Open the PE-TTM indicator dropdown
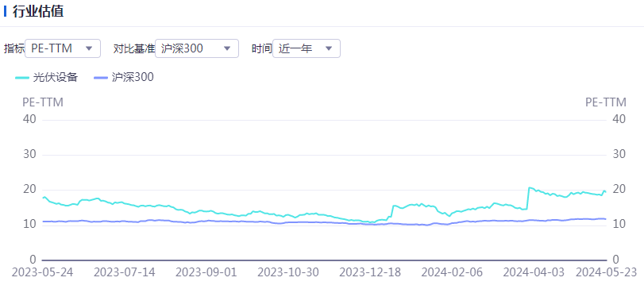 63,48
